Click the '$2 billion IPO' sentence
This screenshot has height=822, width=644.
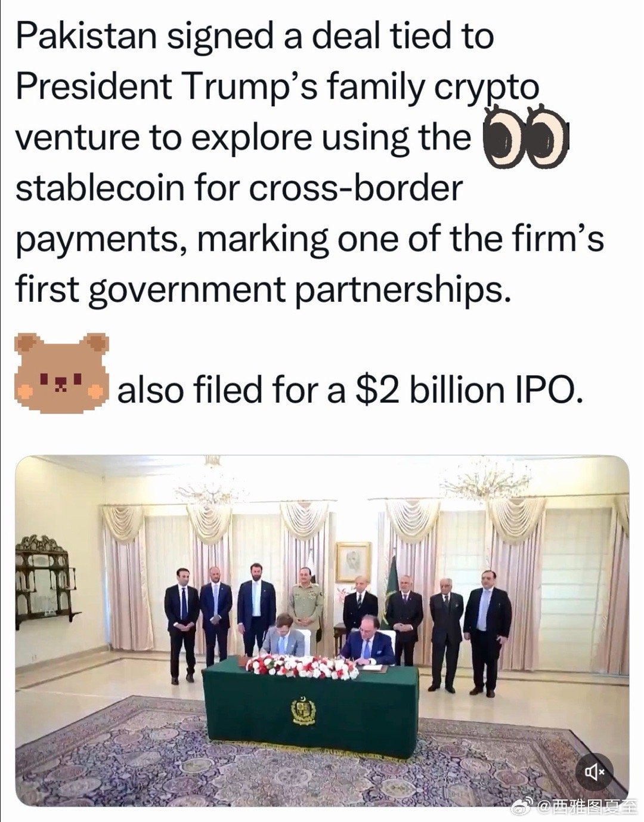coord(349,390)
